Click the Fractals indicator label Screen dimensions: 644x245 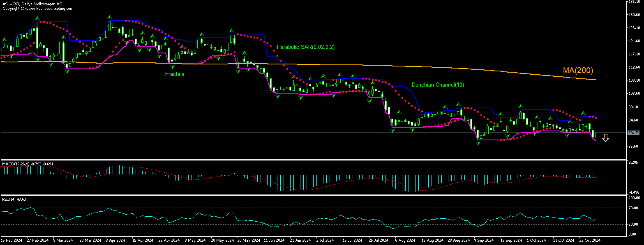175,74
